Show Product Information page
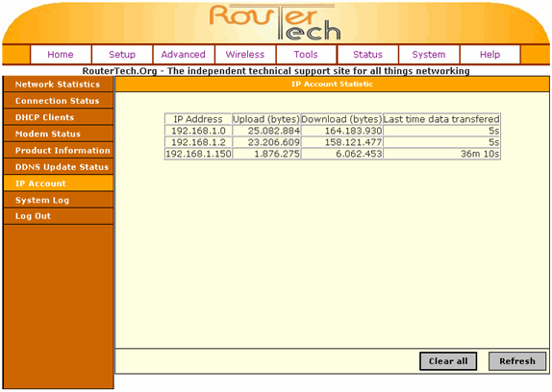Image resolution: width=552 pixels, height=392 pixels. (59, 151)
